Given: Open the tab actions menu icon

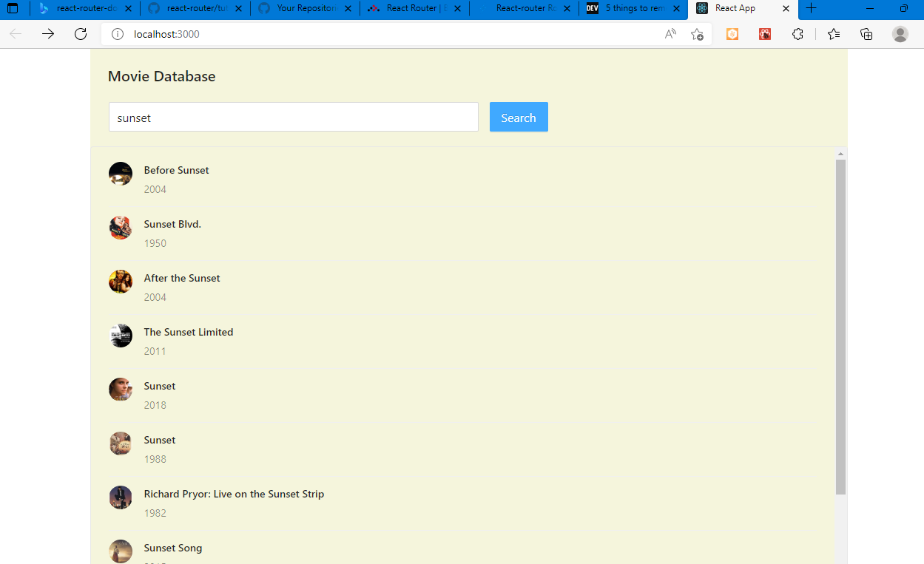Looking at the screenshot, I should 13,8.
